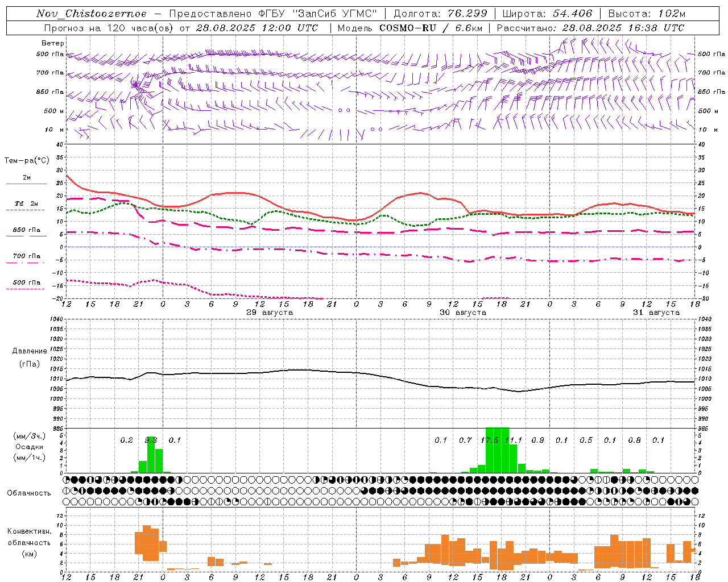Screen dimensions: 728x582
Task: Click 'Рассчитано: 28.08.2025 16:38 UTC' timestamp
Action: click(590, 28)
